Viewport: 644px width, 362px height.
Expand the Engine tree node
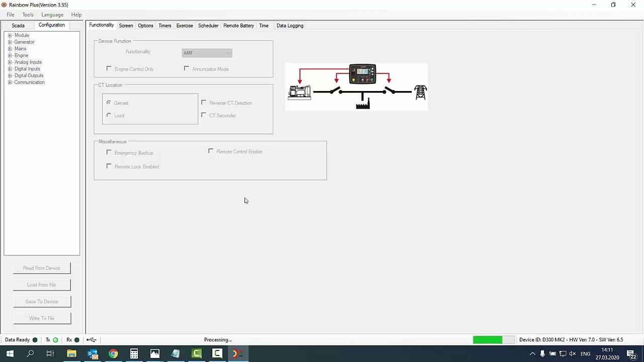click(10, 55)
